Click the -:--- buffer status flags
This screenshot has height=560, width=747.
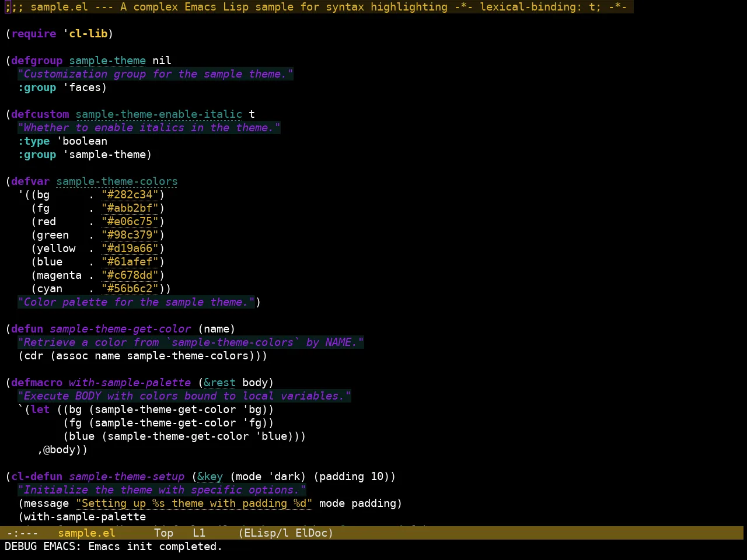click(x=22, y=533)
